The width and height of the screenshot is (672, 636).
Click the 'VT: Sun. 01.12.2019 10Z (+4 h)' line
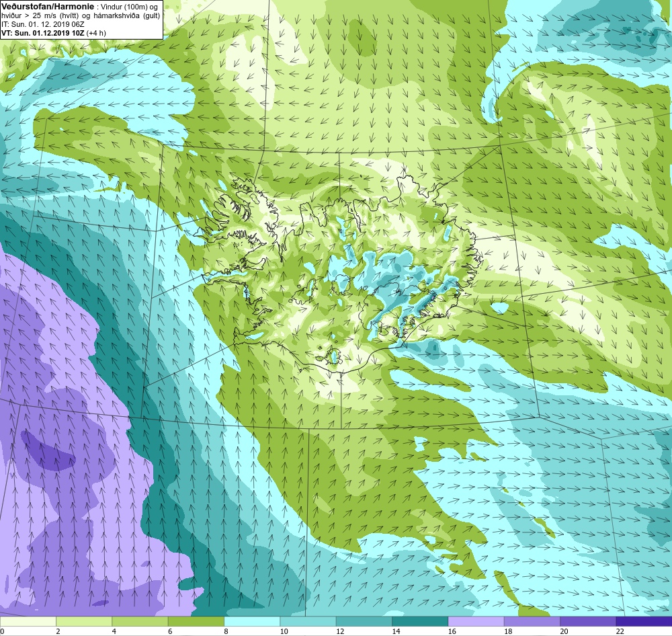[x=54, y=33]
